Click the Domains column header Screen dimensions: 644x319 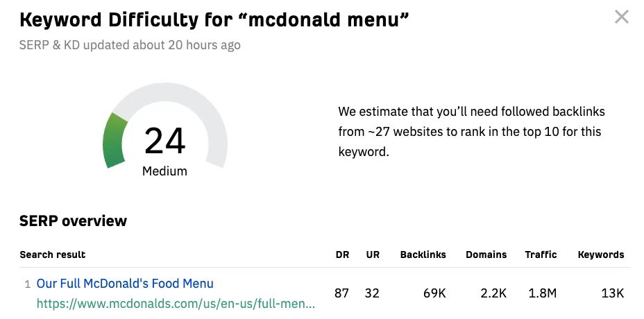(486, 255)
